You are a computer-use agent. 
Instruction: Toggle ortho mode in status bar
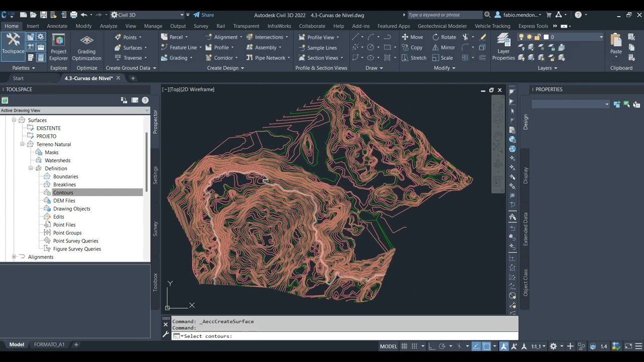[432, 346]
